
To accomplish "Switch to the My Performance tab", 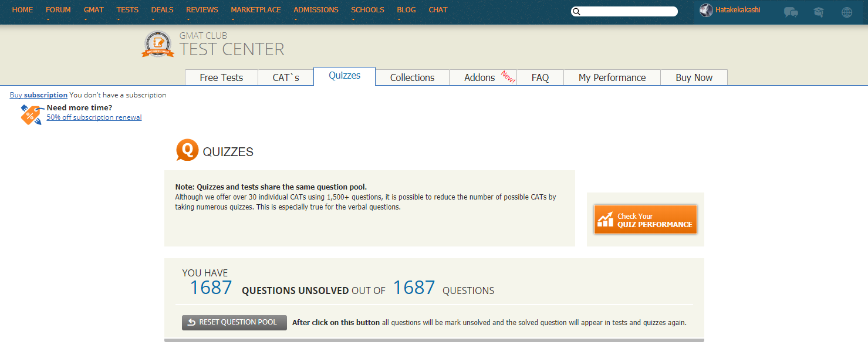I will [x=612, y=77].
